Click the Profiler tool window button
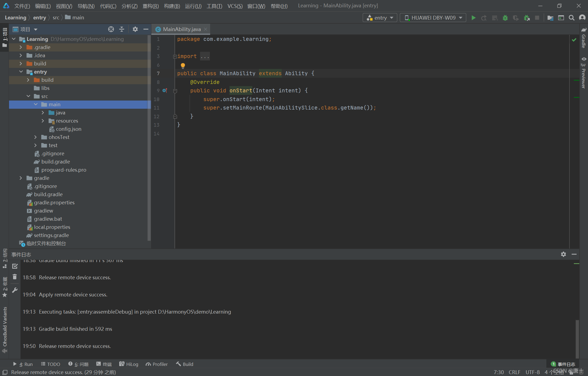Viewport: 588px width, 376px height. [157, 364]
